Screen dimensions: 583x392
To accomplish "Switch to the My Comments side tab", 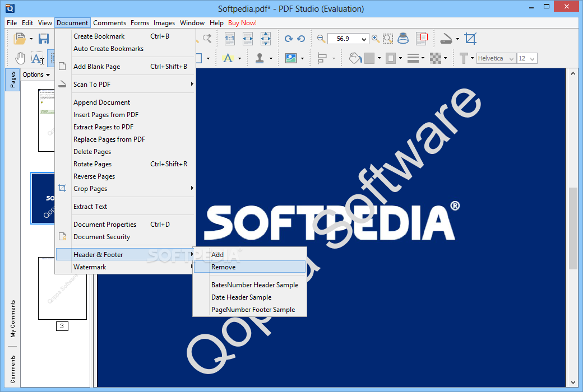I will pyautogui.click(x=13, y=319).
